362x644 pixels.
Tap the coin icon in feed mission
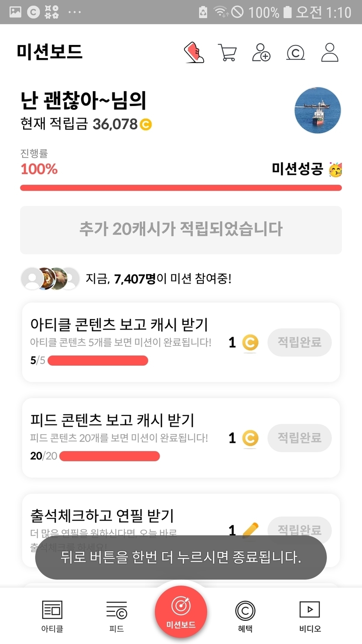(250, 438)
